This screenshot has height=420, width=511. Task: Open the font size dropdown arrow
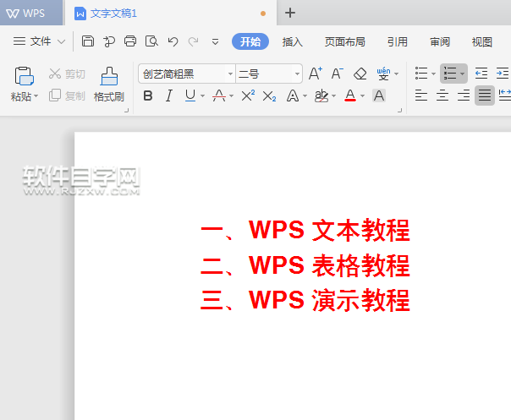297,74
